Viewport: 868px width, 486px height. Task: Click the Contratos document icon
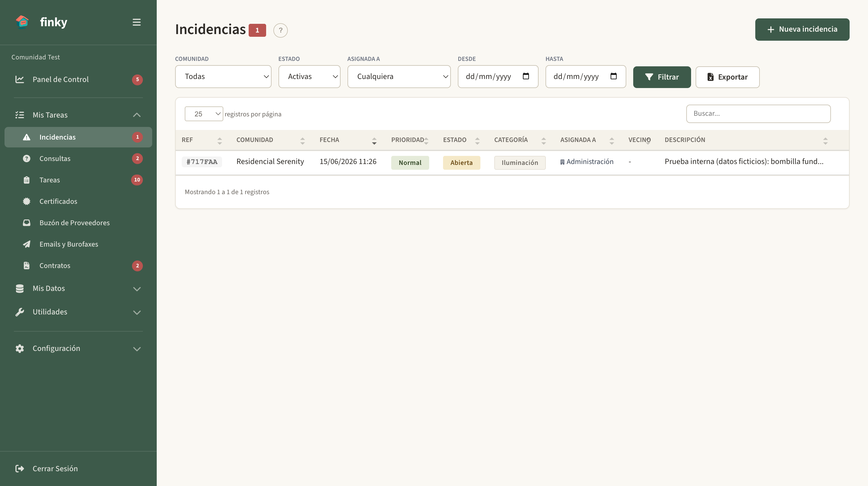pyautogui.click(x=27, y=266)
